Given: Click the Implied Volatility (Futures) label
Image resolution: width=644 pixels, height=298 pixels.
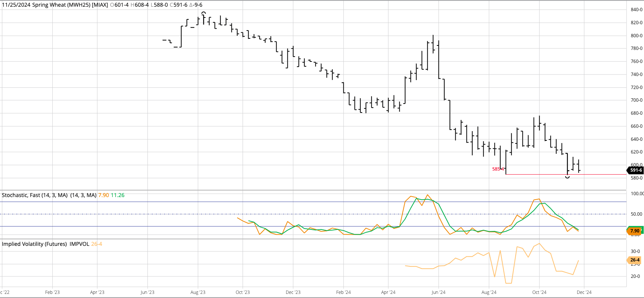Looking at the screenshot, I should [x=34, y=244].
